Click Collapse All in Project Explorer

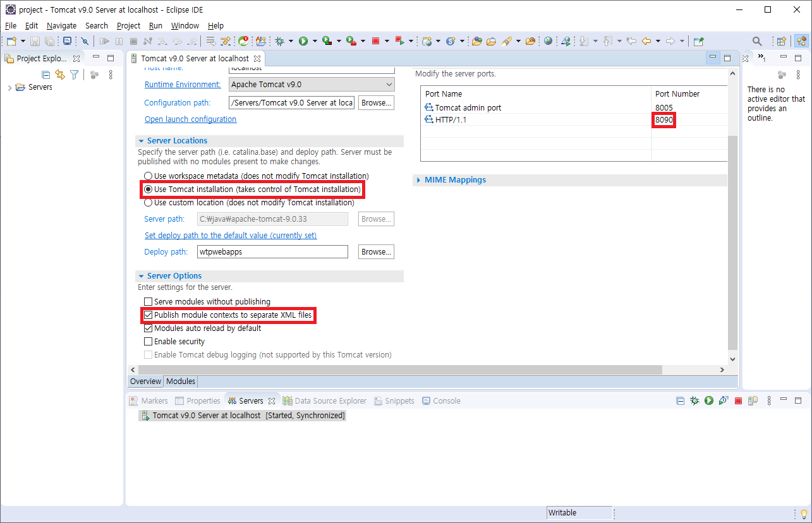pyautogui.click(x=46, y=75)
